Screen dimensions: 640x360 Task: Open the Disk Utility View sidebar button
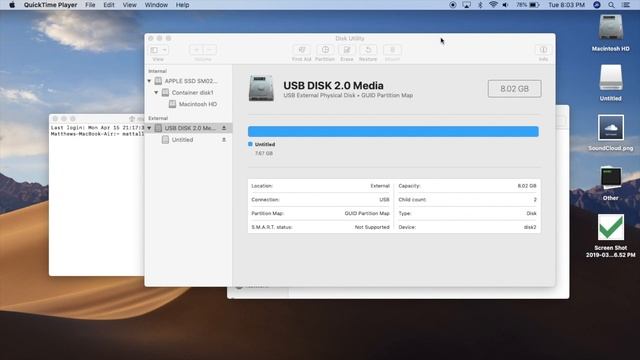coord(158,50)
